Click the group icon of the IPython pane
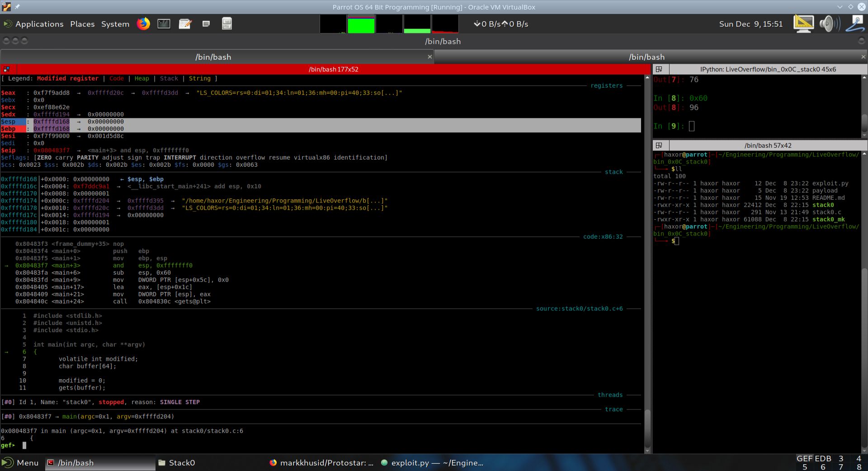Image resolution: width=868 pixels, height=471 pixels. coord(659,69)
